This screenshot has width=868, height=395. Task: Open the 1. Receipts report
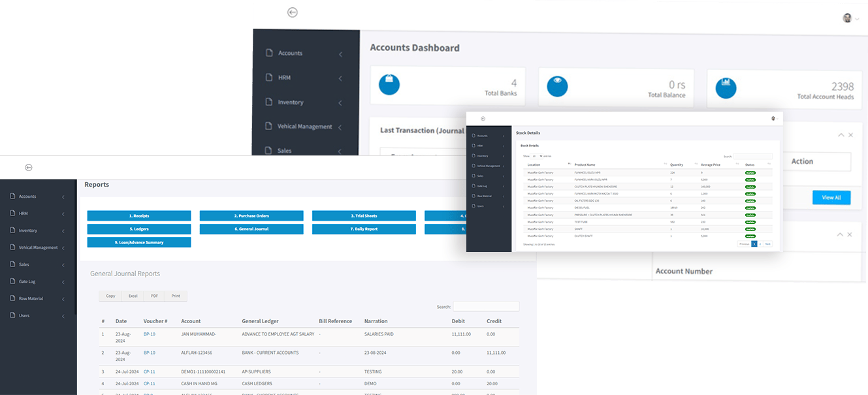tap(139, 215)
